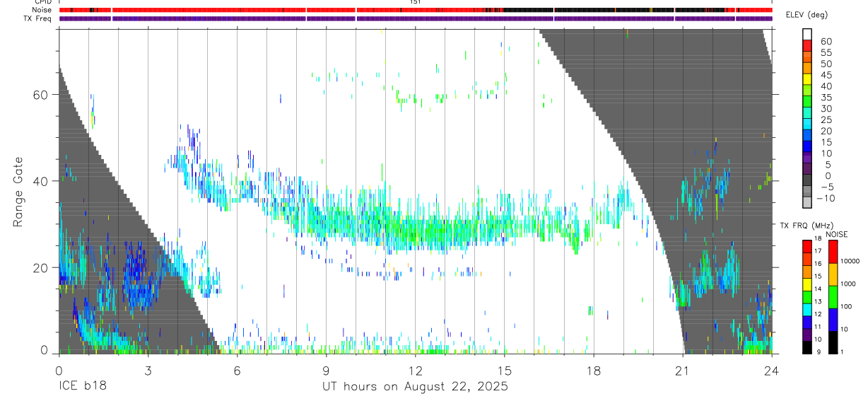Click the "TX FRQ (MHz)" colorbar title
This screenshot has height=401, width=868.
(x=807, y=226)
